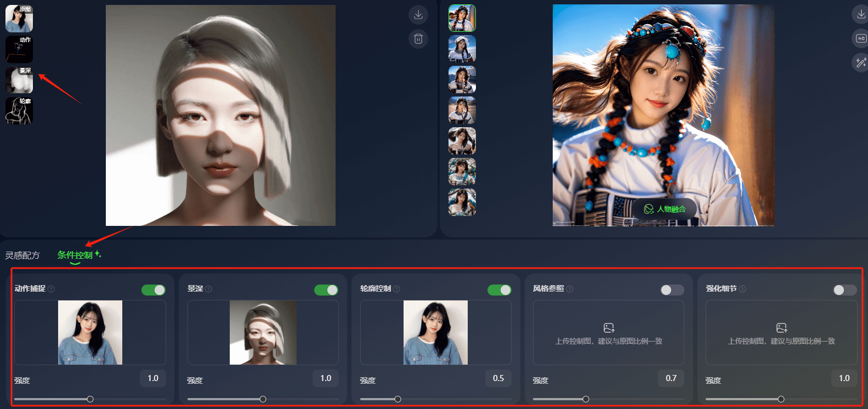Screen dimensions: 868x409
Task: Open help icon next to 动作捕捉
Action: point(51,289)
